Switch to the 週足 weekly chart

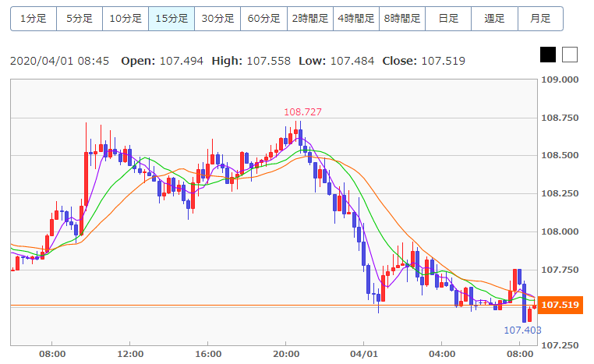pos(494,18)
